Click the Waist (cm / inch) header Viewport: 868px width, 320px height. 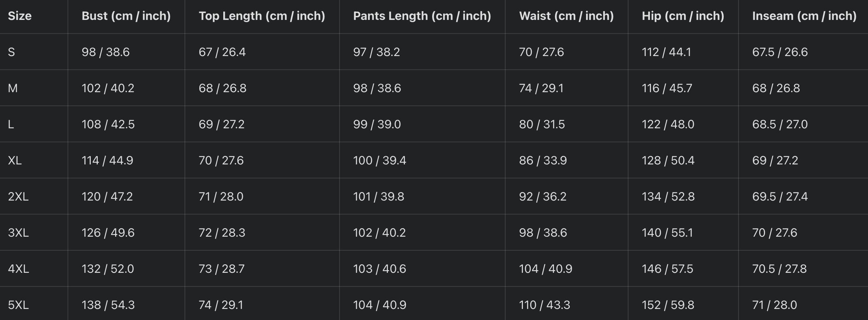(x=566, y=16)
